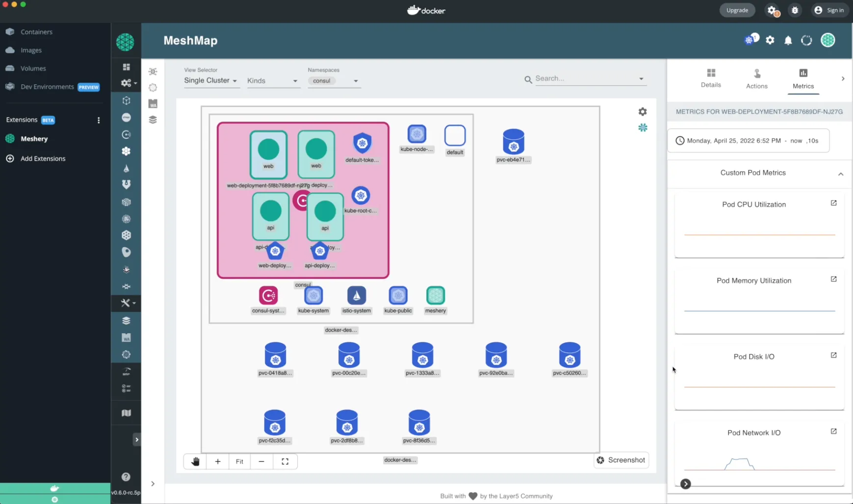Open the View Selector Single Cluster dropdown
The height and width of the screenshot is (504, 853).
[210, 80]
